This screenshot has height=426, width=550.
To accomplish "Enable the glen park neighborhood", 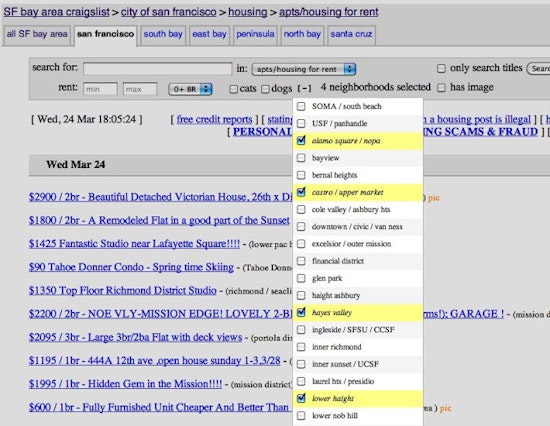I will click(301, 278).
